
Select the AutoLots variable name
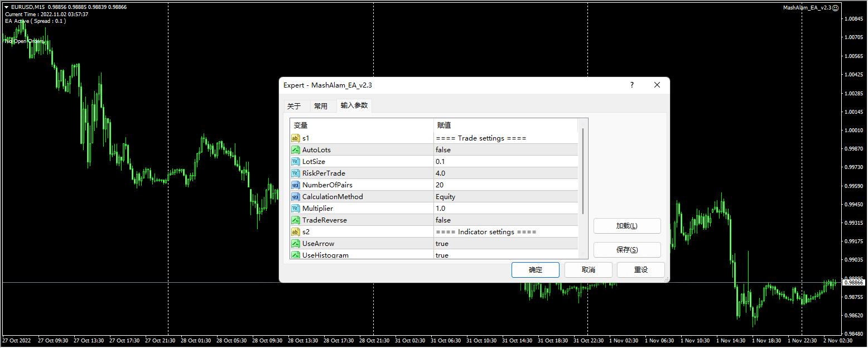[x=316, y=150]
